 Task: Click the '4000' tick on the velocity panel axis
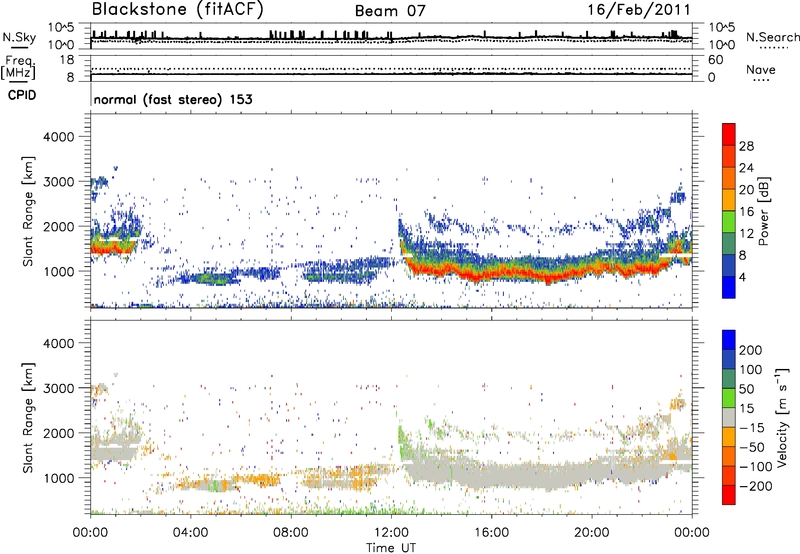coord(58,343)
